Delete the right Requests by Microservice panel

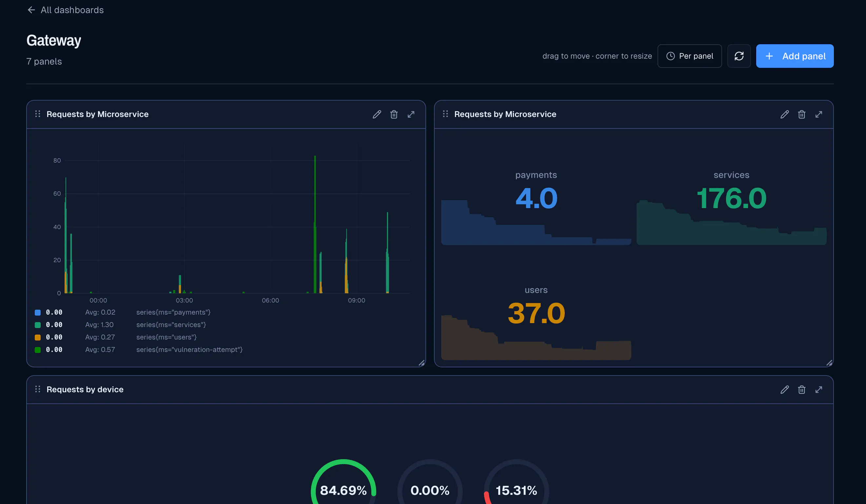pyautogui.click(x=802, y=114)
